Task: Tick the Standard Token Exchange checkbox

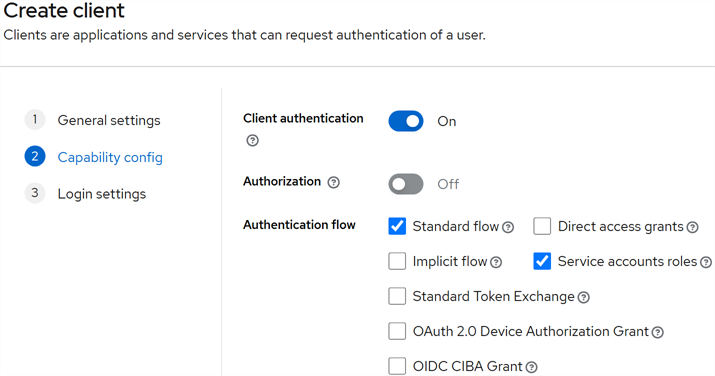Action: [x=397, y=296]
